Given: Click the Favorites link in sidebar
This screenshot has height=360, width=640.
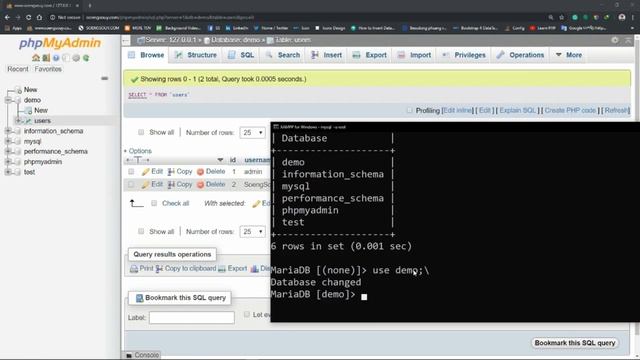Looking at the screenshot, I should coord(48,69).
